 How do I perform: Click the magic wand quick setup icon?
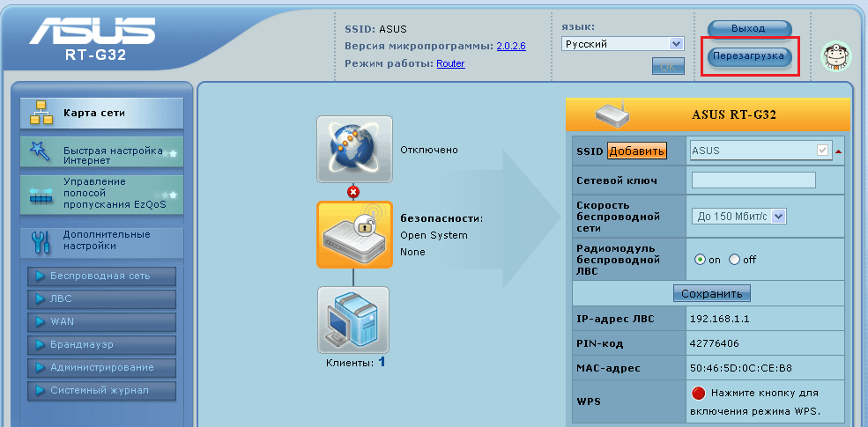tap(40, 151)
